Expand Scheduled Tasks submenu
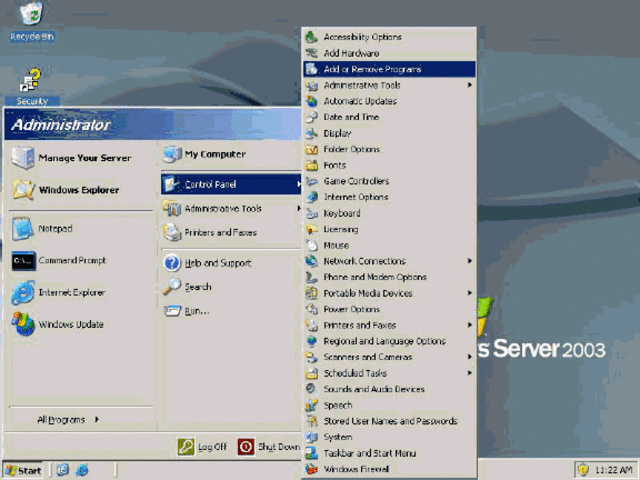The width and height of the screenshot is (640, 480). [389, 373]
